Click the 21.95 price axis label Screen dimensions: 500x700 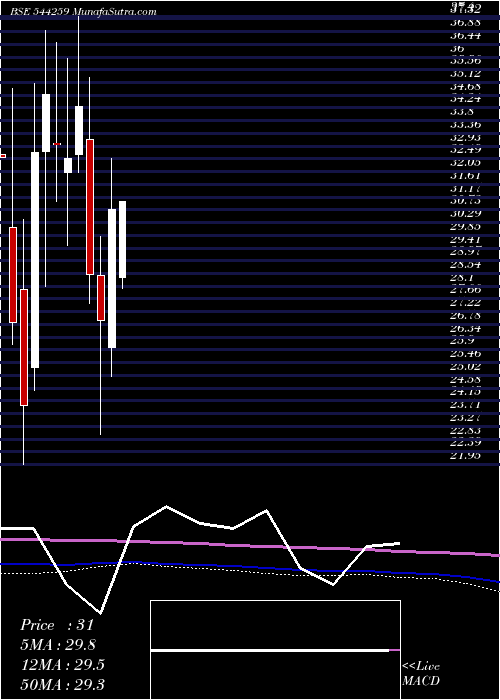[x=466, y=456]
